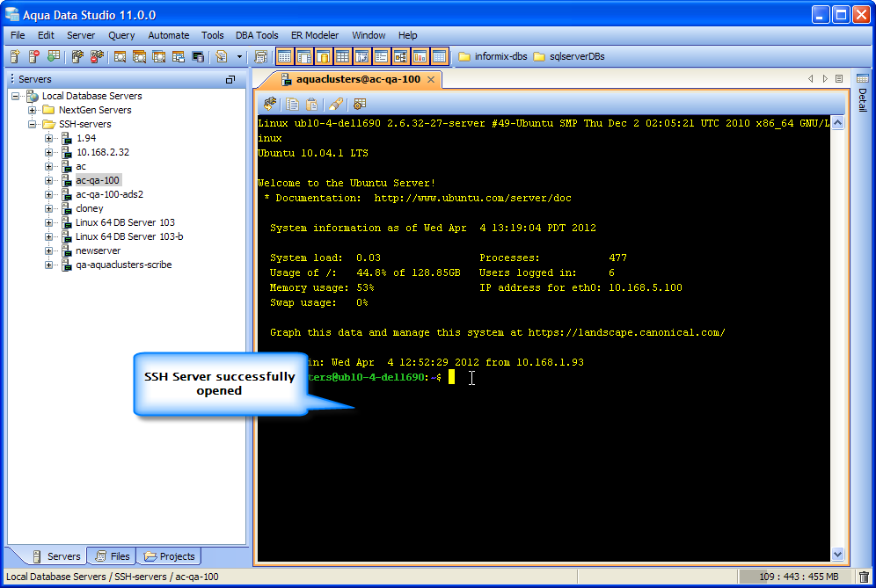Screen dimensions: 876x588
Task: Click the Paste clipboard icon in terminal toolbar
Action: click(x=312, y=104)
